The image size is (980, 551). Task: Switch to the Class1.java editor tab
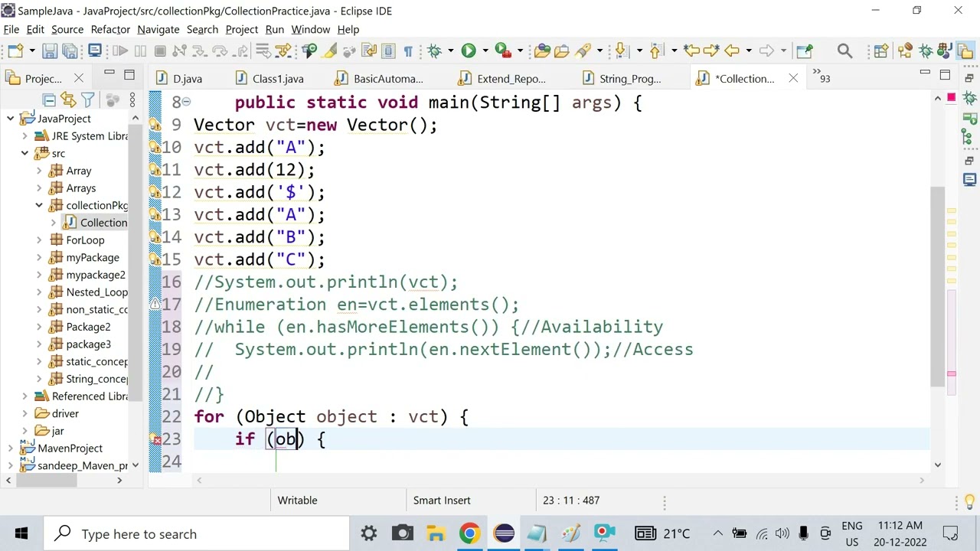270,78
